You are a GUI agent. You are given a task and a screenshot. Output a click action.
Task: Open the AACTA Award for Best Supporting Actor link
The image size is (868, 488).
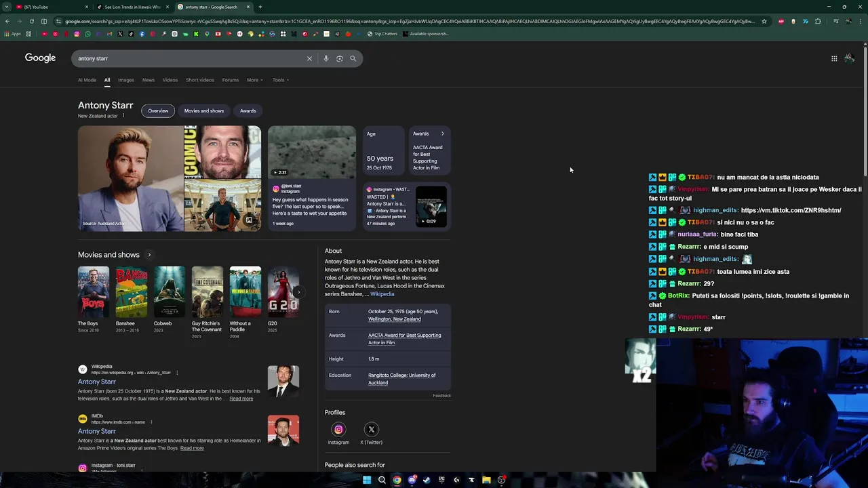404,339
